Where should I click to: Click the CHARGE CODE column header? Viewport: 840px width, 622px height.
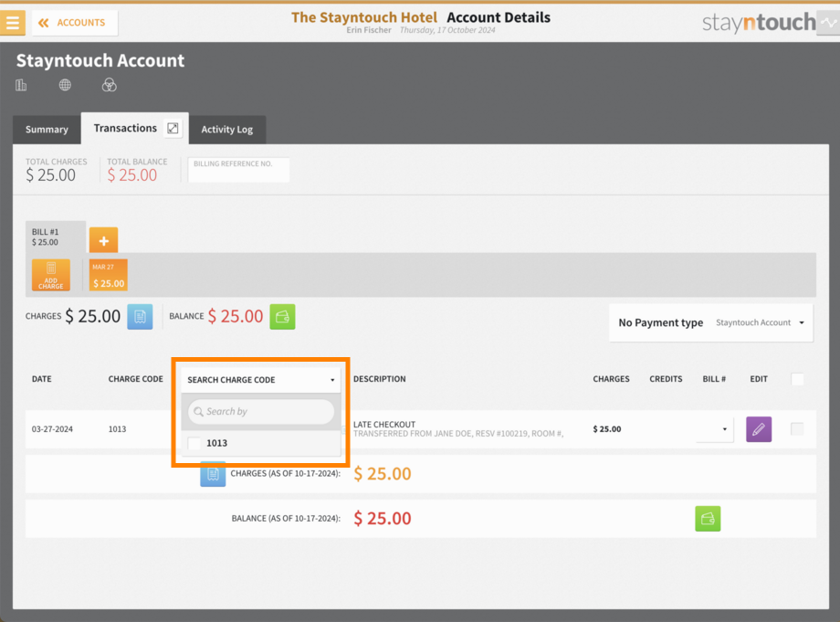tap(135, 379)
